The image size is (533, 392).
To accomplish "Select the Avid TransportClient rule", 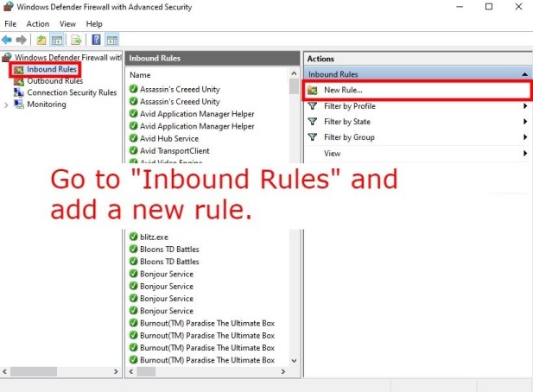I will [x=174, y=150].
